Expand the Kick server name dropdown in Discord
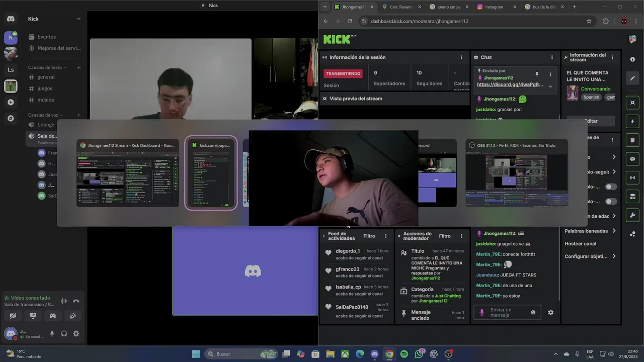This screenshot has width=644, height=362. pyautogui.click(x=78, y=19)
